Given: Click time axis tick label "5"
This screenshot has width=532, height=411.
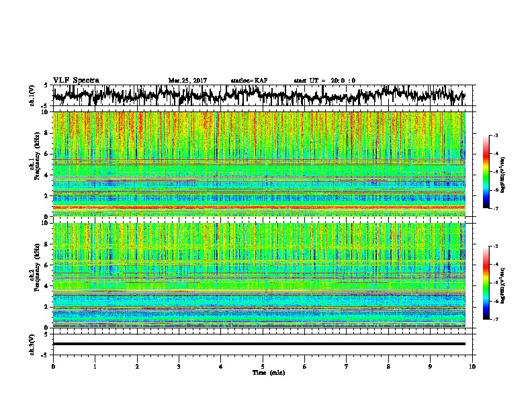Looking at the screenshot, I should pos(263,367).
